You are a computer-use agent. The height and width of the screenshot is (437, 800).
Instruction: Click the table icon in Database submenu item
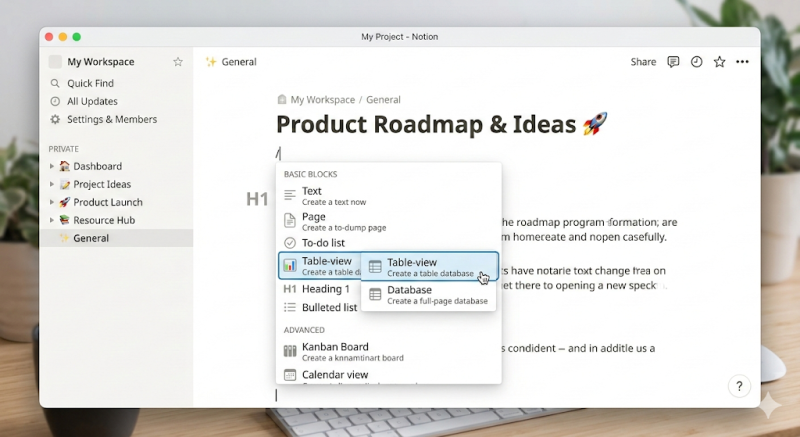[x=375, y=294]
